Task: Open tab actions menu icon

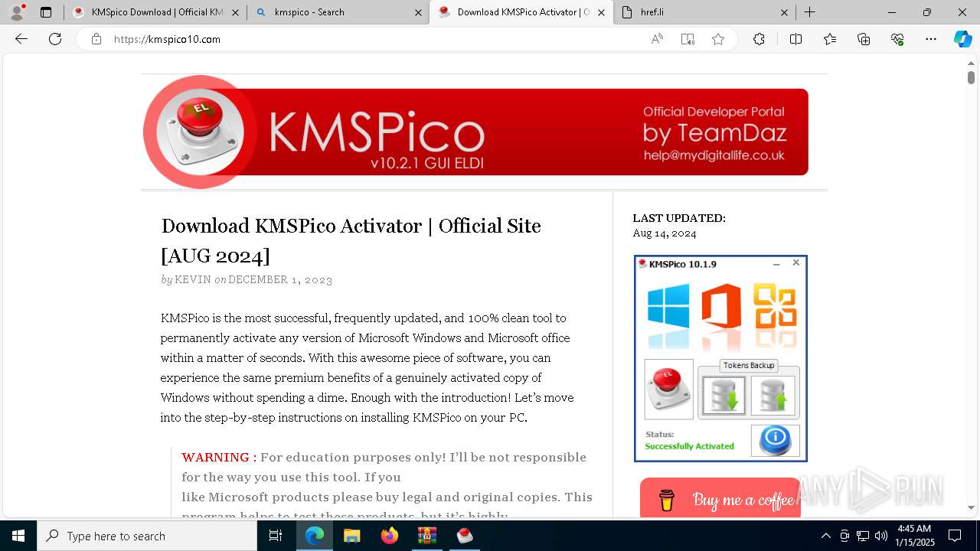Action: click(46, 12)
